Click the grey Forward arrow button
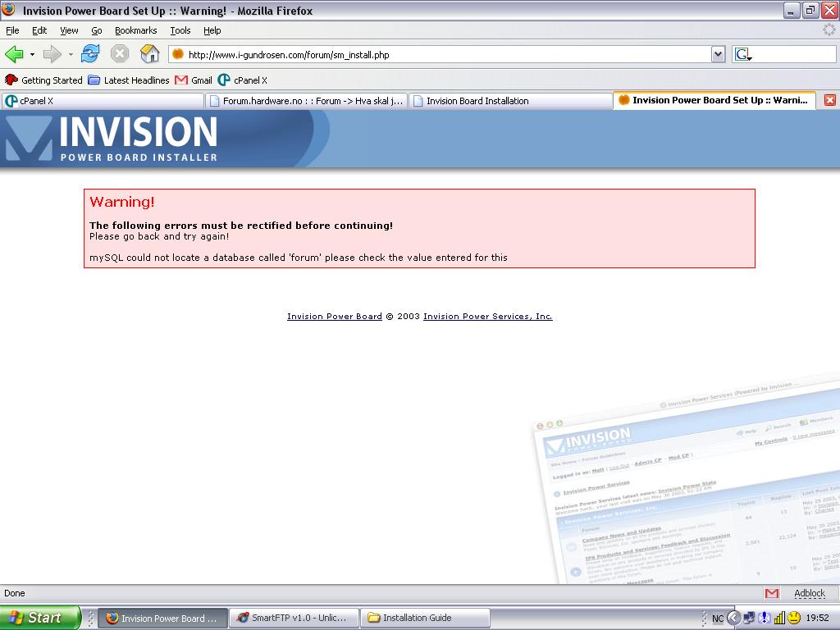The height and width of the screenshot is (630, 840). [52, 54]
